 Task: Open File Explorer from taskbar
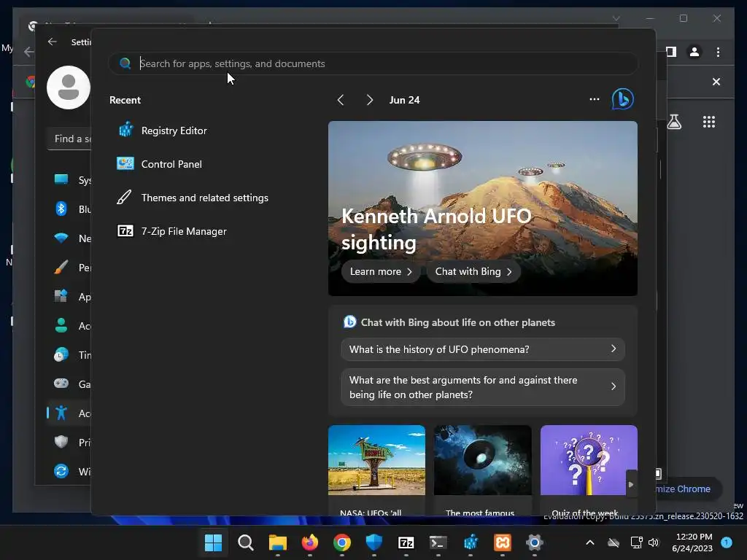point(278,542)
